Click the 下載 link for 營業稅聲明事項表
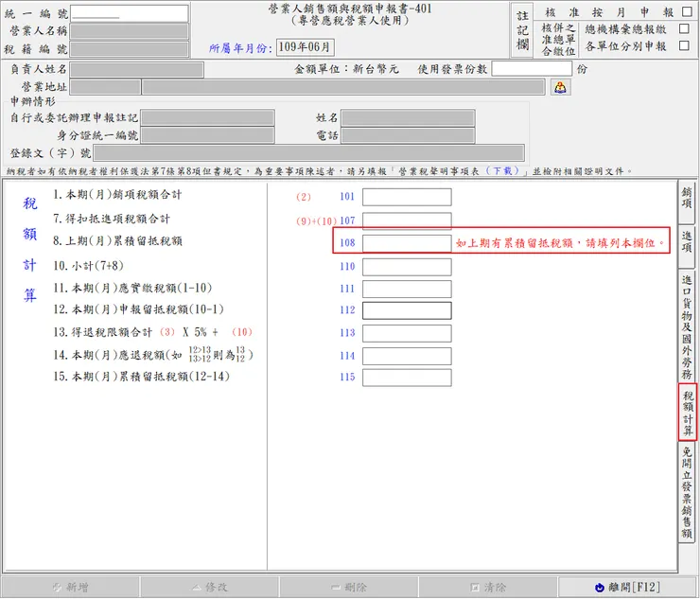This screenshot has height=599, width=700. tap(502, 171)
